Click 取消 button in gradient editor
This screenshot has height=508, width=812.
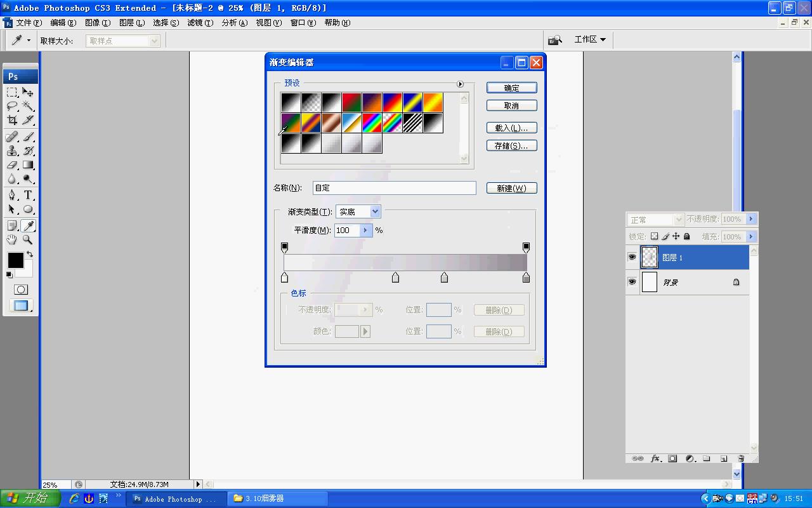pyautogui.click(x=512, y=105)
